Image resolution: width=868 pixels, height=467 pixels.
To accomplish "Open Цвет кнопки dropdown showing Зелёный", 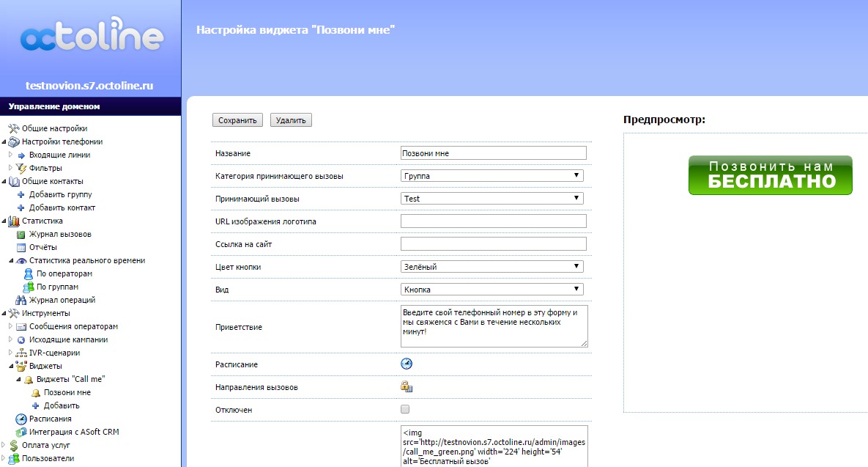I will coord(492,266).
